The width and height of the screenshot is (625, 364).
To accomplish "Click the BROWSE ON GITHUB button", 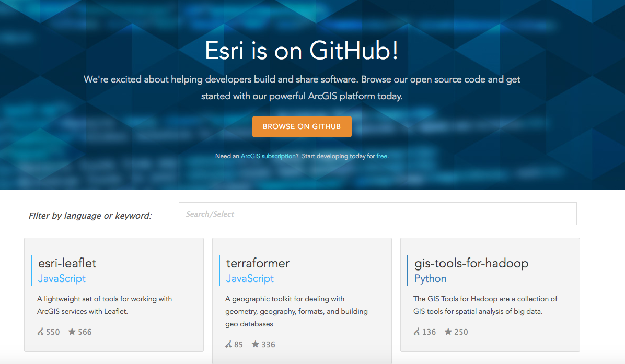I will point(302,127).
